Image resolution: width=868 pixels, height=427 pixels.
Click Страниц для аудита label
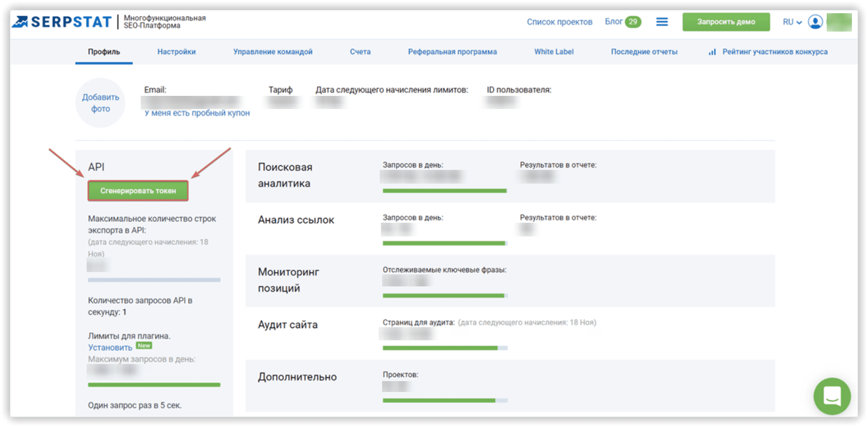[419, 323]
